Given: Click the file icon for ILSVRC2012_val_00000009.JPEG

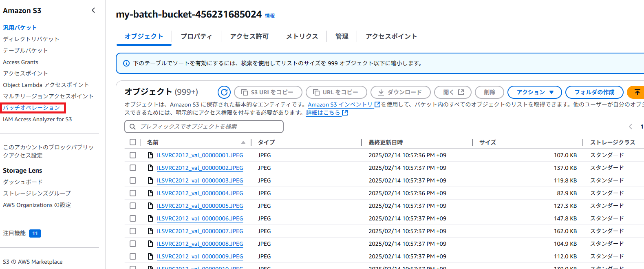Looking at the screenshot, I should click(150, 256).
